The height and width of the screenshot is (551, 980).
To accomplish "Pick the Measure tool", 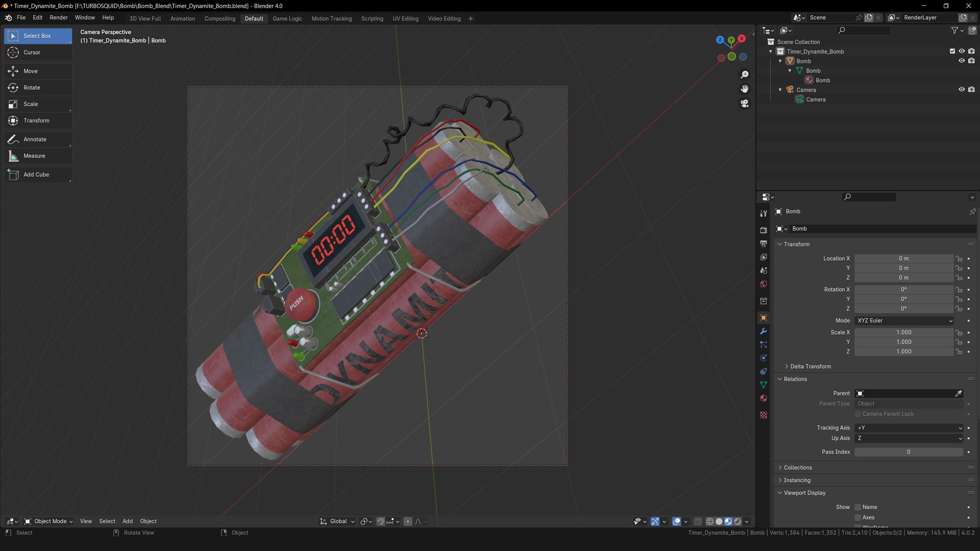I will click(x=38, y=156).
